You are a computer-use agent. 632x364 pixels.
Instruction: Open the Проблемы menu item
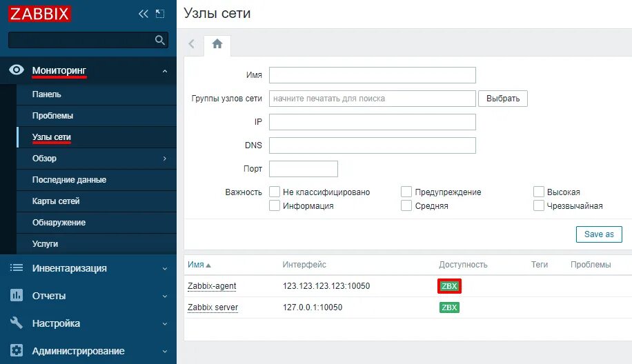pos(97,116)
